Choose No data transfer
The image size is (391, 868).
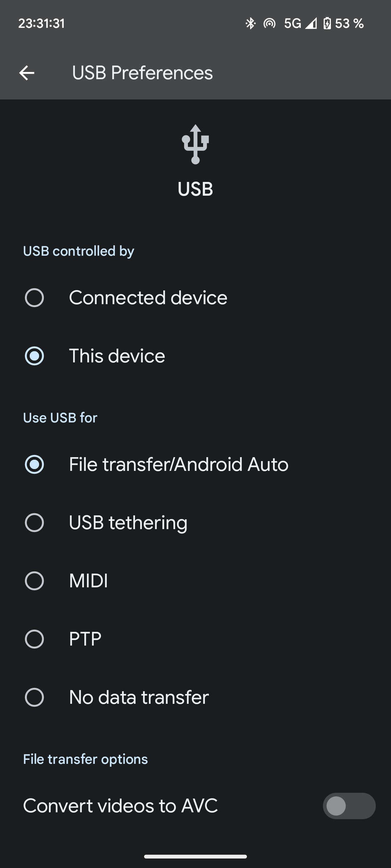(x=35, y=697)
